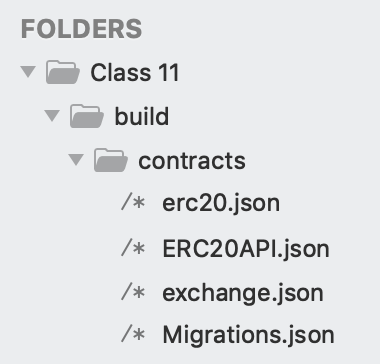The image size is (380, 364).
Task: Click the file type icon beside erc20.json
Action: [x=133, y=203]
